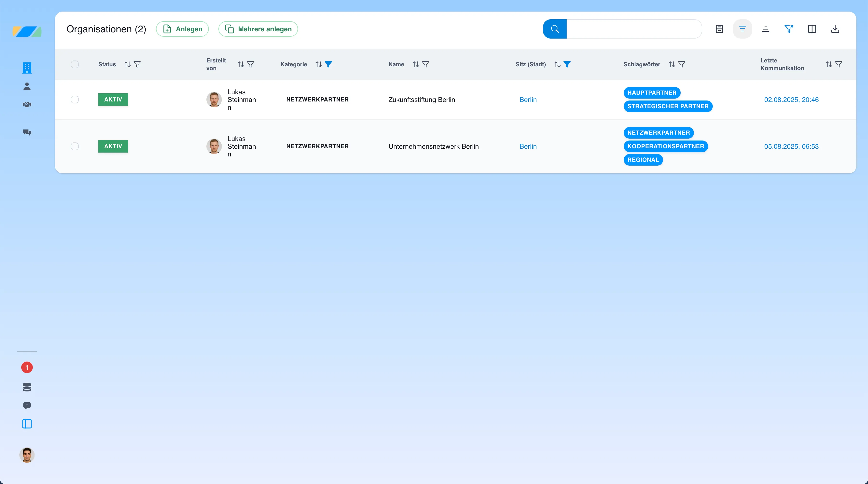The height and width of the screenshot is (484, 868).
Task: Open the handshake partnerships icon in sidebar
Action: click(x=27, y=104)
